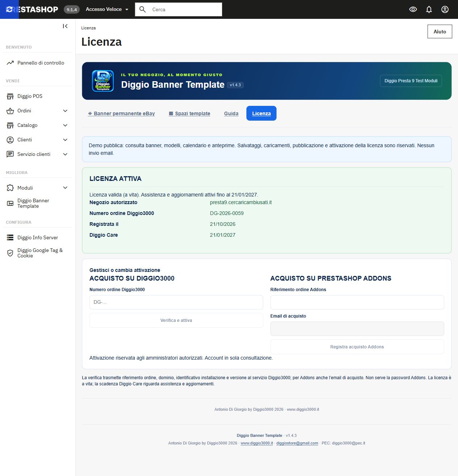Click the PrestaShop logo in header

coord(32,9)
